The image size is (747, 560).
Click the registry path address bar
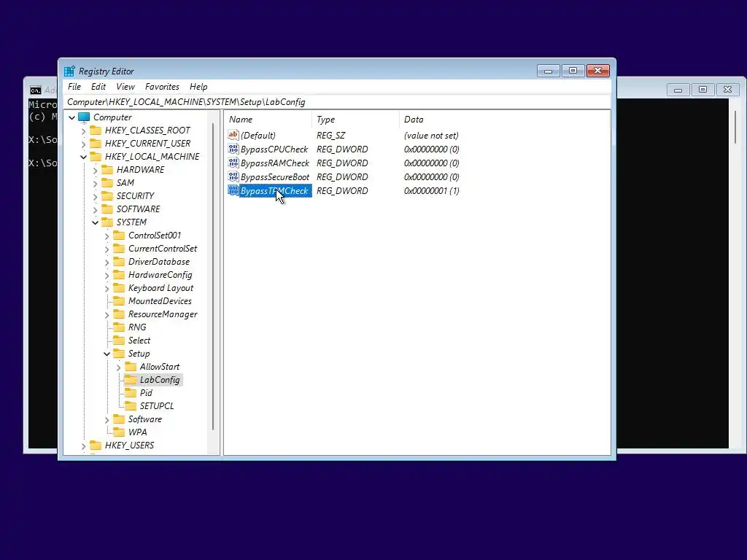pyautogui.click(x=337, y=102)
